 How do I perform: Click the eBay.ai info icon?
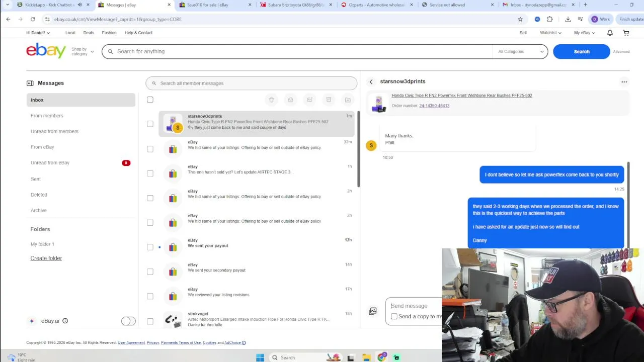coord(65,321)
